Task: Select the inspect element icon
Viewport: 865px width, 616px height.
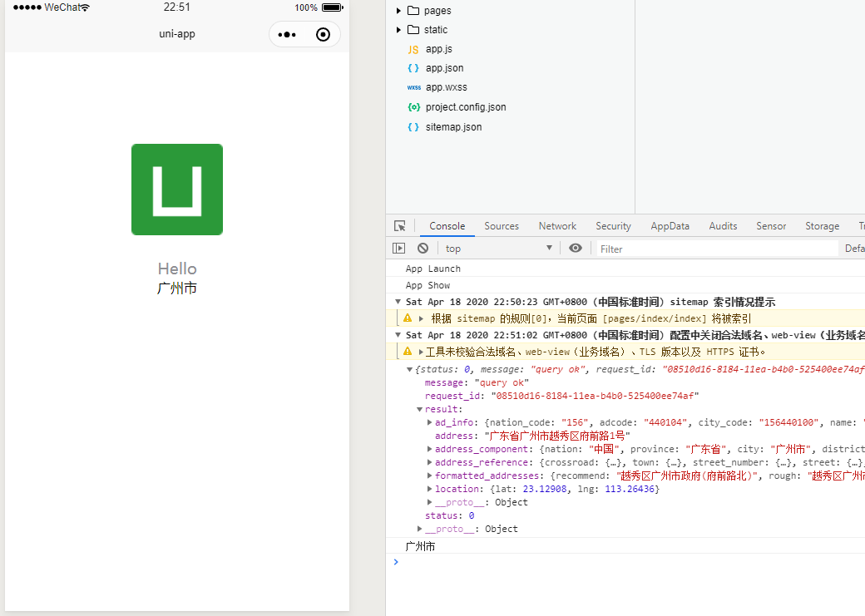Action: [x=400, y=225]
